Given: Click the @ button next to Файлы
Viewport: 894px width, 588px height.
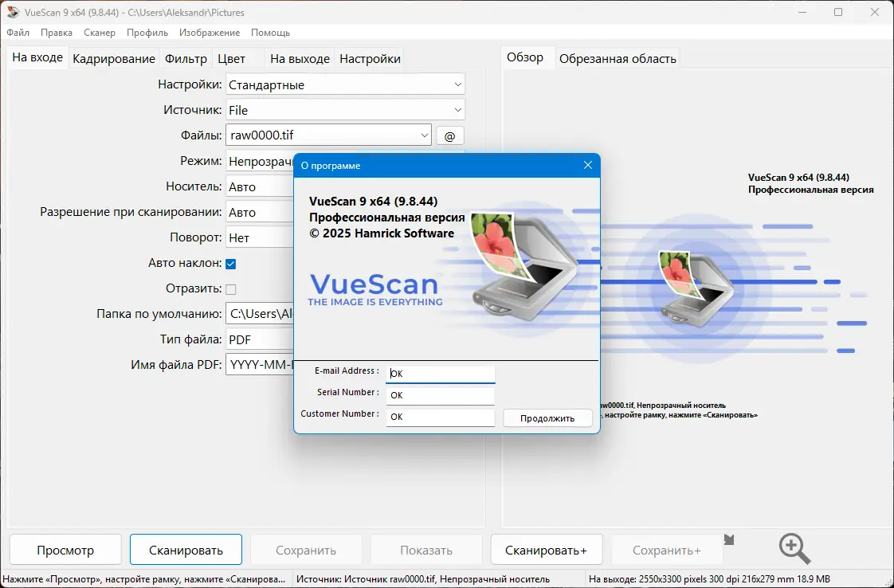Looking at the screenshot, I should 450,135.
